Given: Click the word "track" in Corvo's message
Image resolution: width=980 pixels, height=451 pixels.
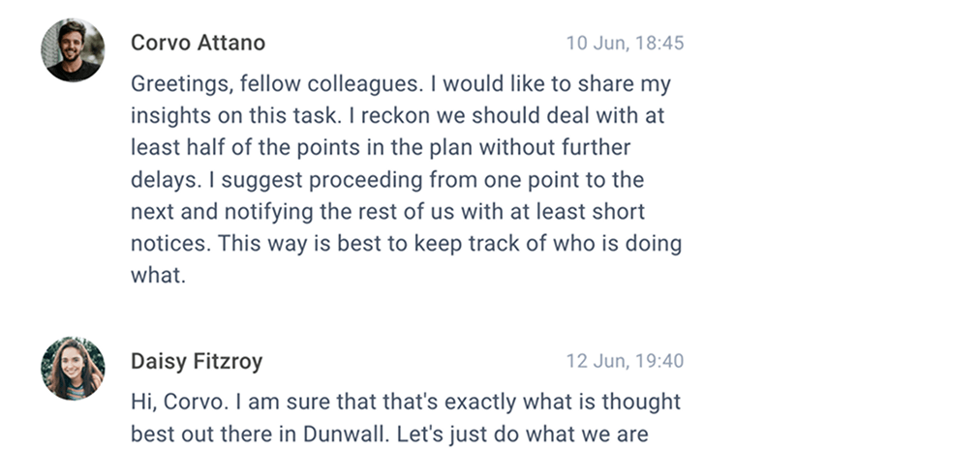Looking at the screenshot, I should click(x=496, y=243).
